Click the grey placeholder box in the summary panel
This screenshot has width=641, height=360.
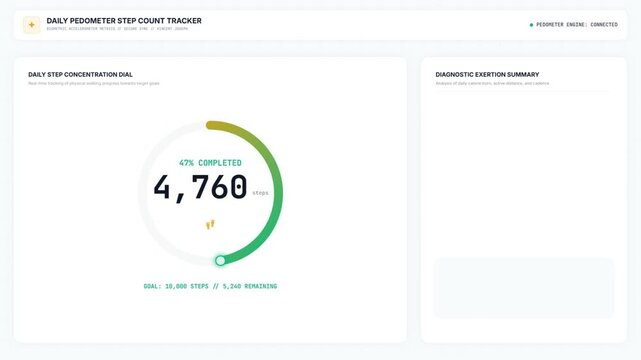click(x=524, y=288)
